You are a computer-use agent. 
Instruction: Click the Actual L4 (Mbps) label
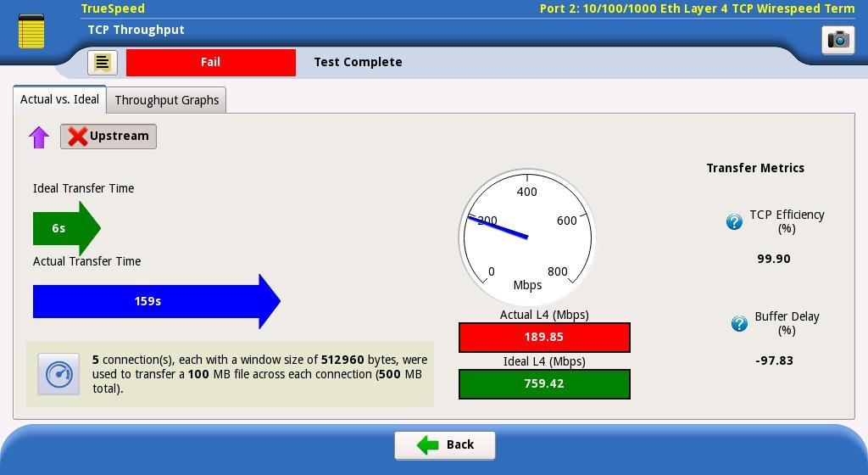click(x=544, y=315)
